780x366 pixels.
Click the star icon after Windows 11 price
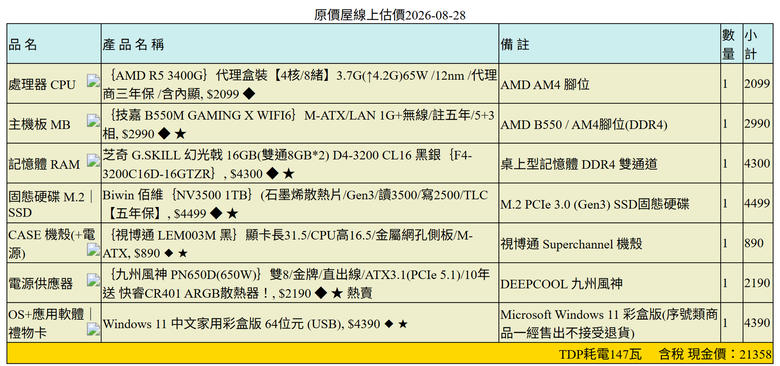(403, 324)
